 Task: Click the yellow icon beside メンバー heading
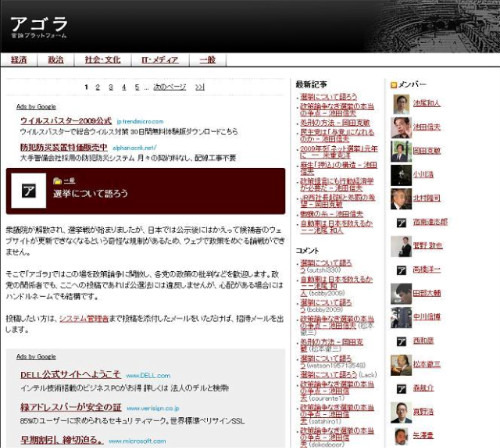[x=394, y=85]
